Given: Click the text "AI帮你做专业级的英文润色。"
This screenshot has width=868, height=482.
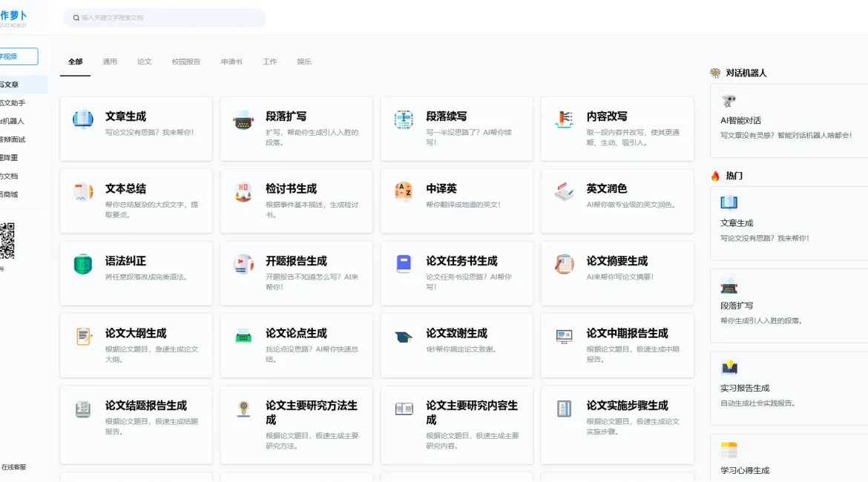Looking at the screenshot, I should (x=631, y=205).
